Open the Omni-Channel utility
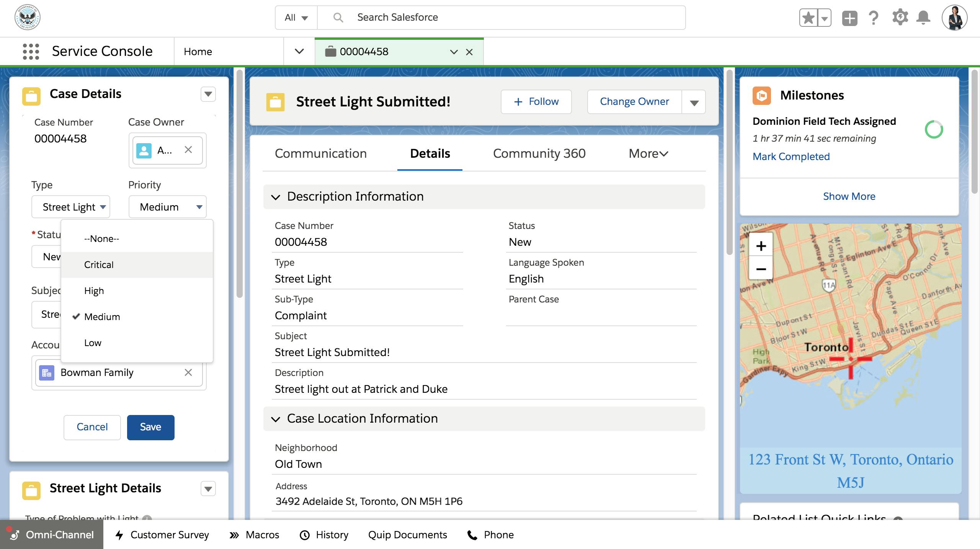980x549 pixels. point(52,535)
